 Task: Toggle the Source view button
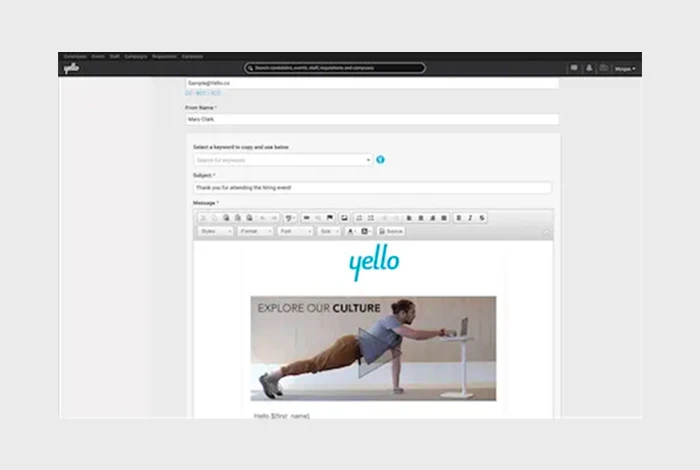tap(391, 231)
